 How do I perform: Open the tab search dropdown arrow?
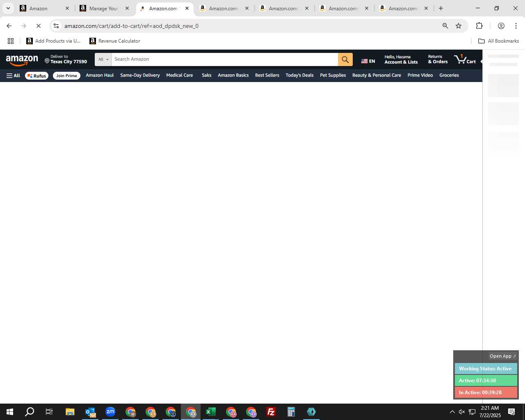8,8
